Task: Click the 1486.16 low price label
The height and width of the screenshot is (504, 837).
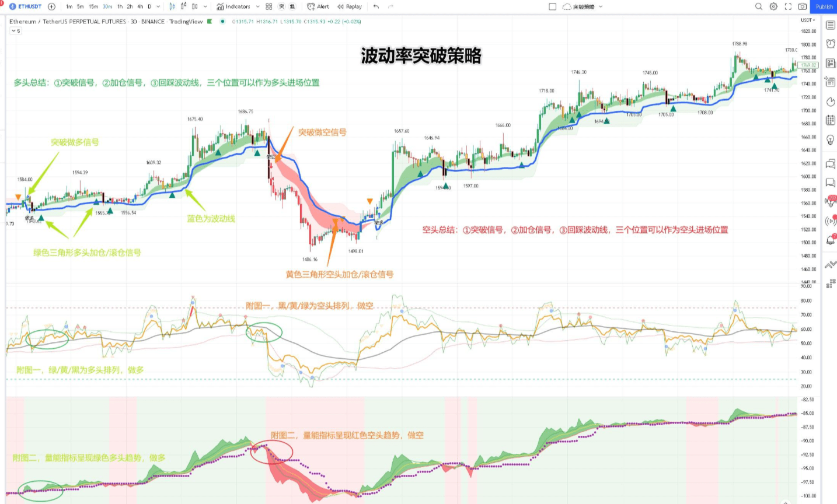Action: tap(310, 259)
